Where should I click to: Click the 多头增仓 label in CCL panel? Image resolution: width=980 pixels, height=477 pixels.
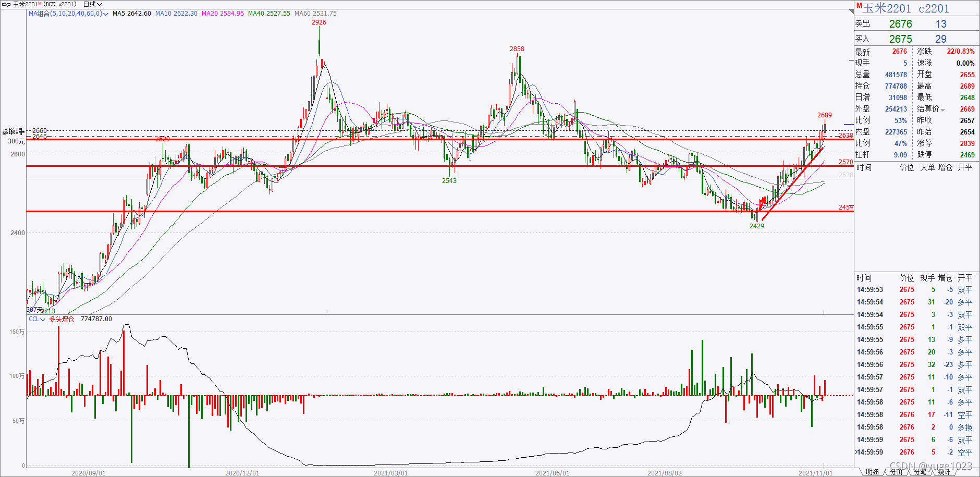[62, 319]
